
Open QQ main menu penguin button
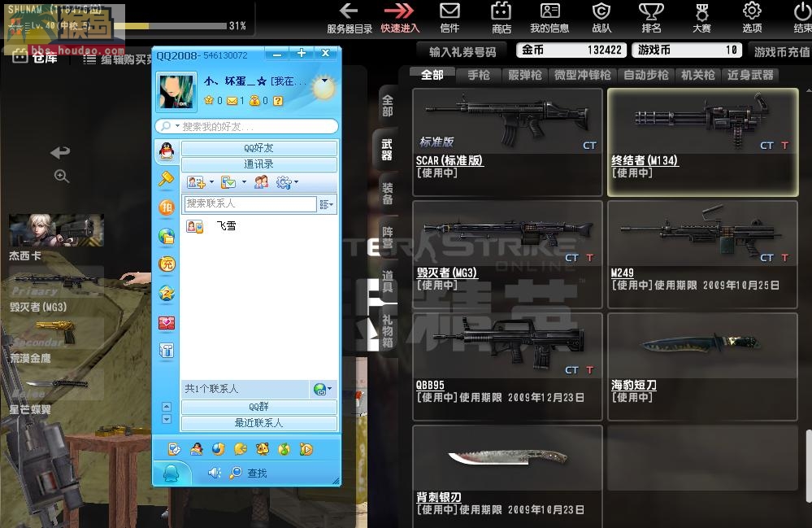172,473
